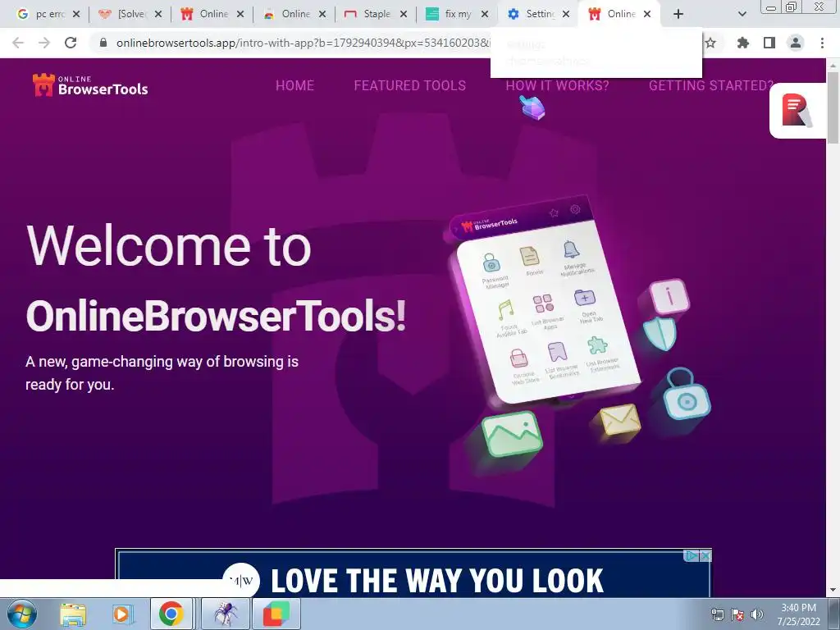
Task: Open the volume speaker tray icon
Action: (x=757, y=614)
